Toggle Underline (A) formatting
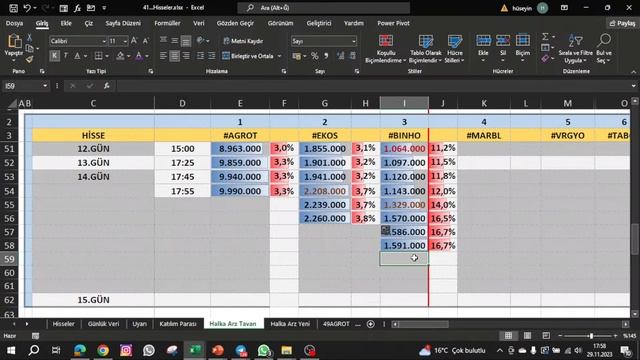This screenshot has height=360, width=640. (77, 56)
